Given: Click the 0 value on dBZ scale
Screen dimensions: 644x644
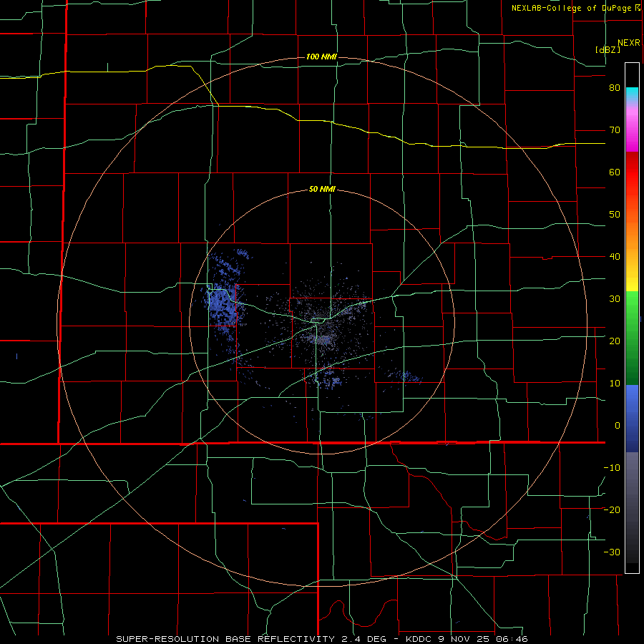Looking at the screenshot, I should click(x=618, y=426).
